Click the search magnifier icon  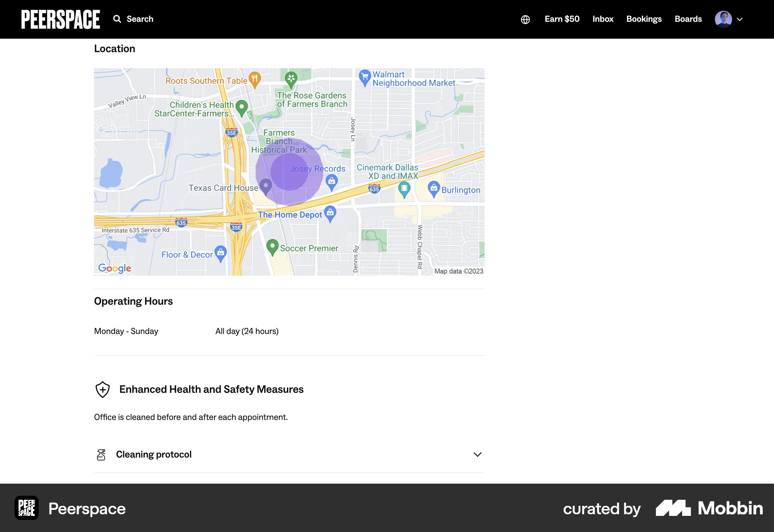point(117,19)
